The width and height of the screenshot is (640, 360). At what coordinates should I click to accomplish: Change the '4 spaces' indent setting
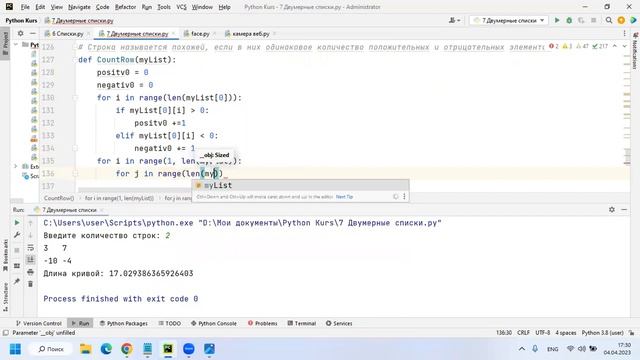click(566, 333)
